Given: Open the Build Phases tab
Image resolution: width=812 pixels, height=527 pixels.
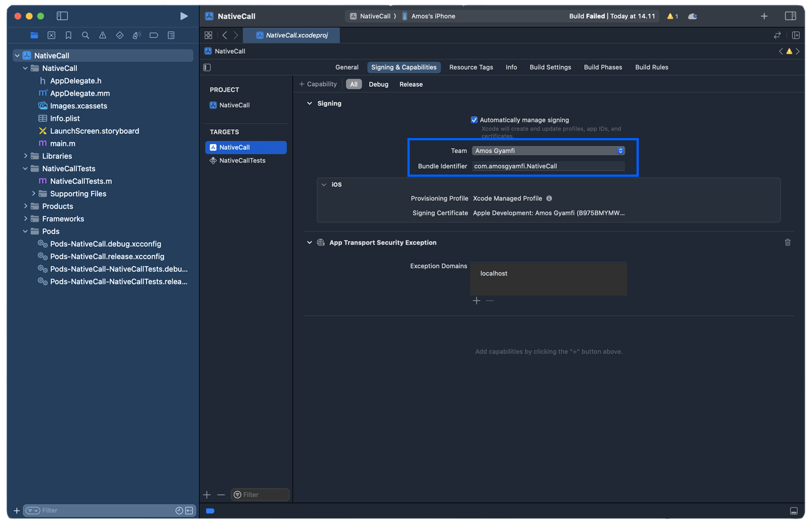Looking at the screenshot, I should [603, 67].
